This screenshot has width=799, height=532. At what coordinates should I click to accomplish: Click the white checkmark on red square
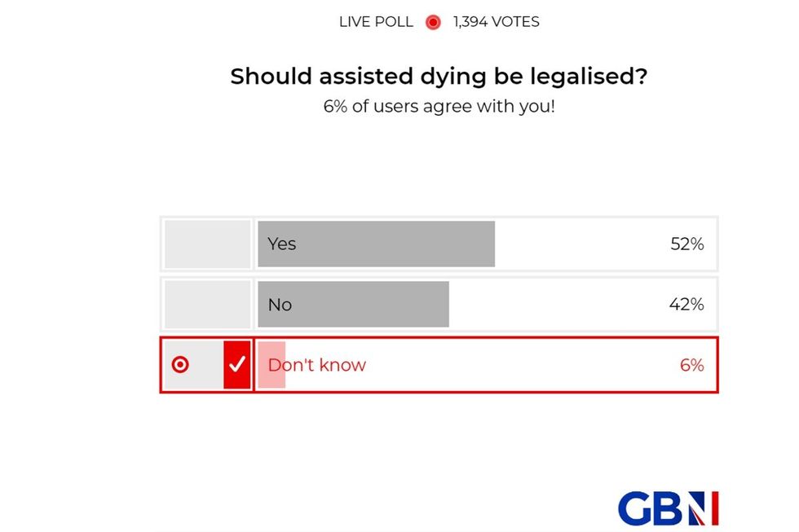pyautogui.click(x=237, y=365)
